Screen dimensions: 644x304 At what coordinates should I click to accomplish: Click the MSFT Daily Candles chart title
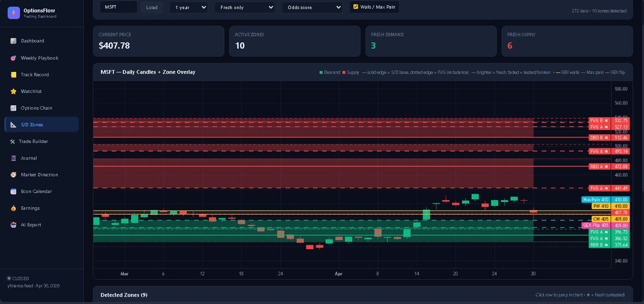point(148,72)
